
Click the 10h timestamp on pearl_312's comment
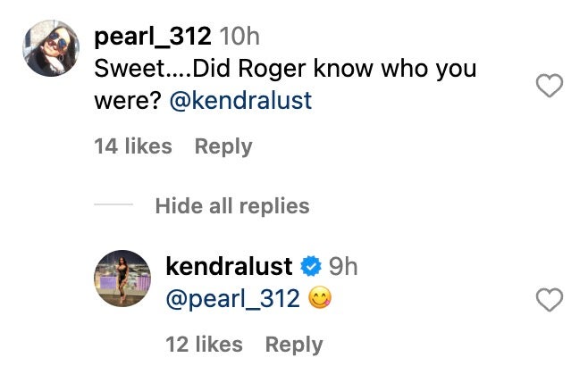(x=239, y=37)
